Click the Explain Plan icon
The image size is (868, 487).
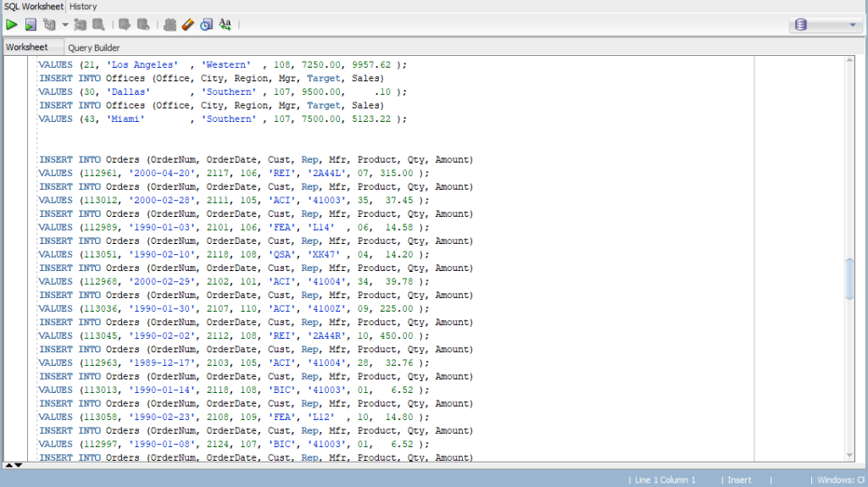49,25
